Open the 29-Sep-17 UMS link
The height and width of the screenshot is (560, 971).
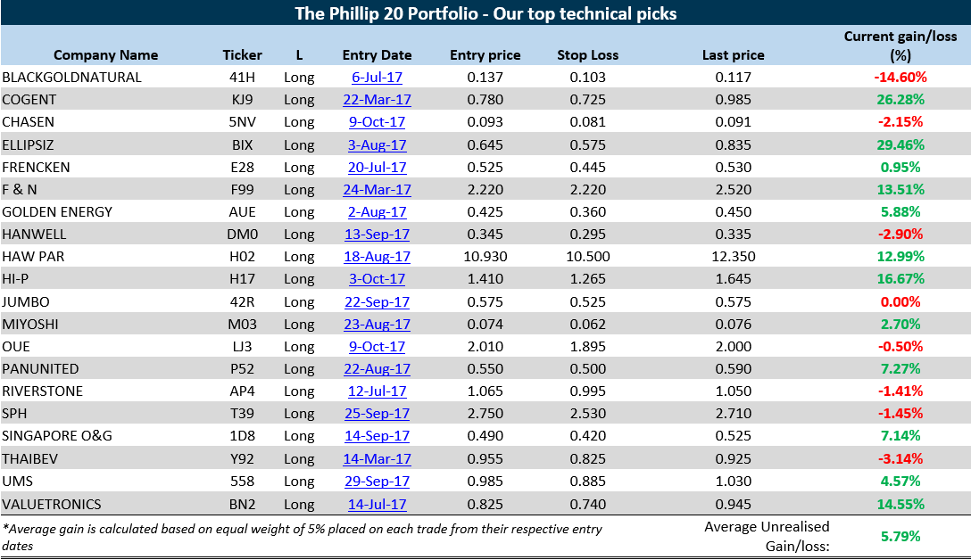(x=377, y=482)
